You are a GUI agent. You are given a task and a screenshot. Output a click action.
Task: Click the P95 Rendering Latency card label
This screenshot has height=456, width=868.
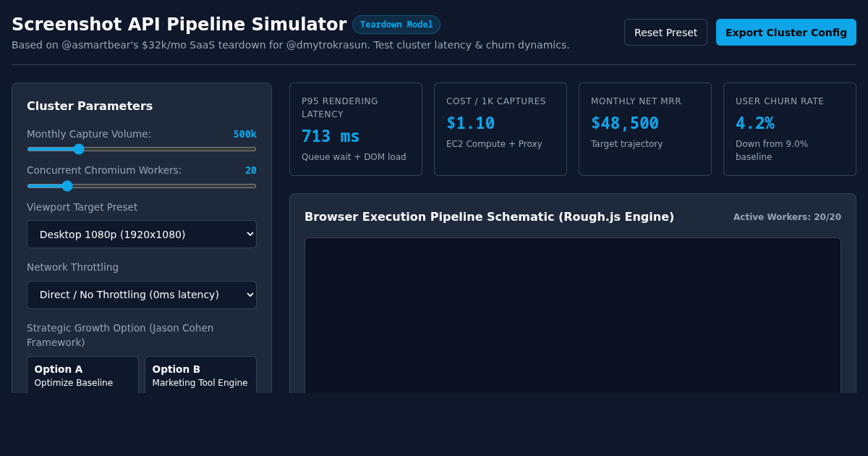click(x=340, y=108)
